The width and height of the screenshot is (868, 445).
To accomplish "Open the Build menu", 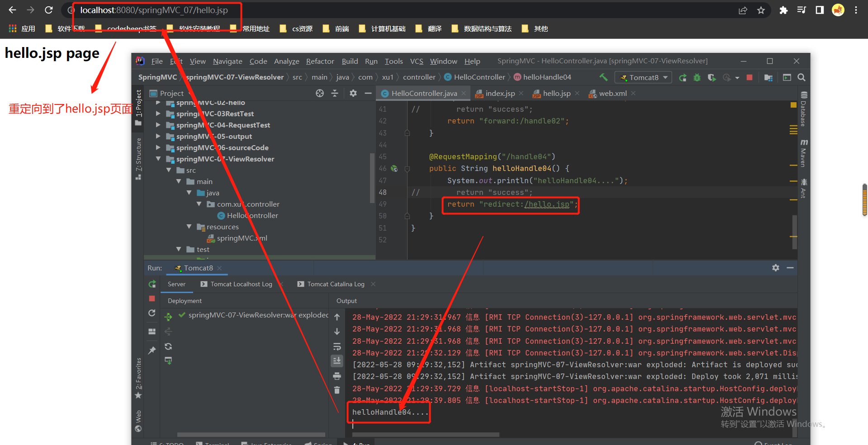I will (x=350, y=61).
